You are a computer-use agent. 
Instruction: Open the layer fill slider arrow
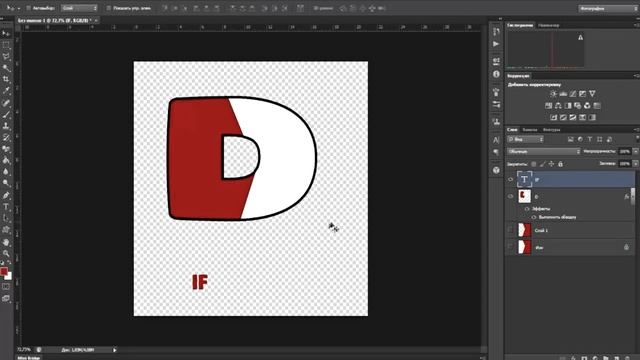[635, 164]
